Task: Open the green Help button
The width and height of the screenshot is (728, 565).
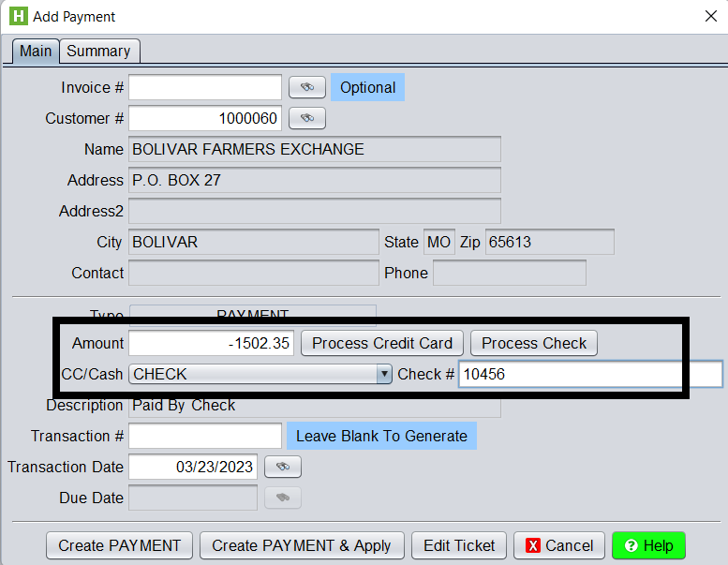Action: (x=648, y=545)
